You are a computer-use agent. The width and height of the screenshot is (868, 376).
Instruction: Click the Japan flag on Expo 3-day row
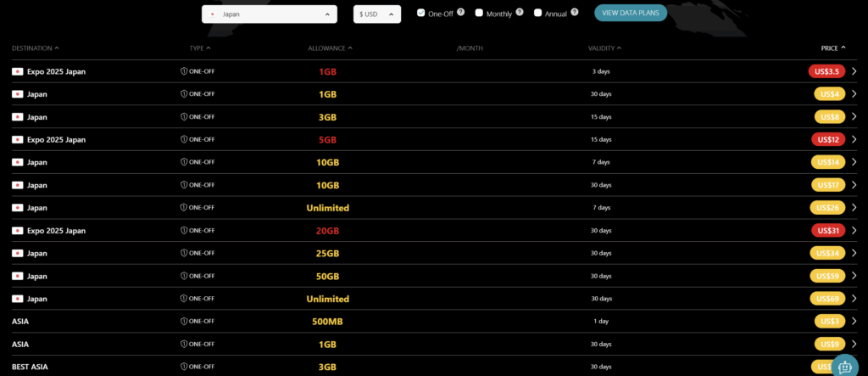click(17, 71)
